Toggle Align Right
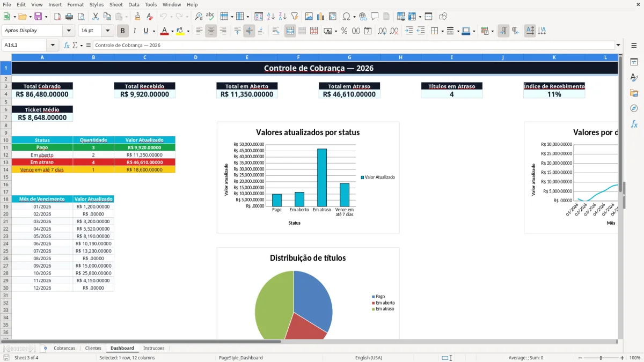The height and width of the screenshot is (362, 644). coord(223,31)
